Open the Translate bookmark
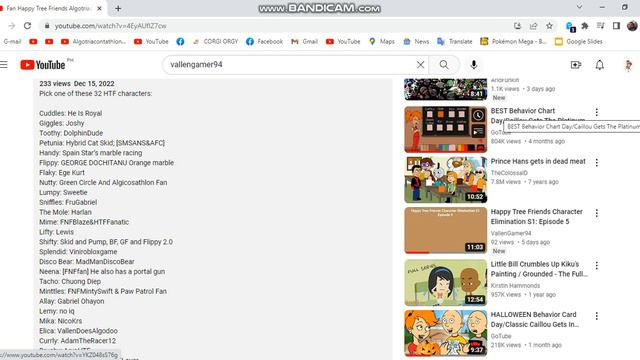 pyautogui.click(x=455, y=42)
